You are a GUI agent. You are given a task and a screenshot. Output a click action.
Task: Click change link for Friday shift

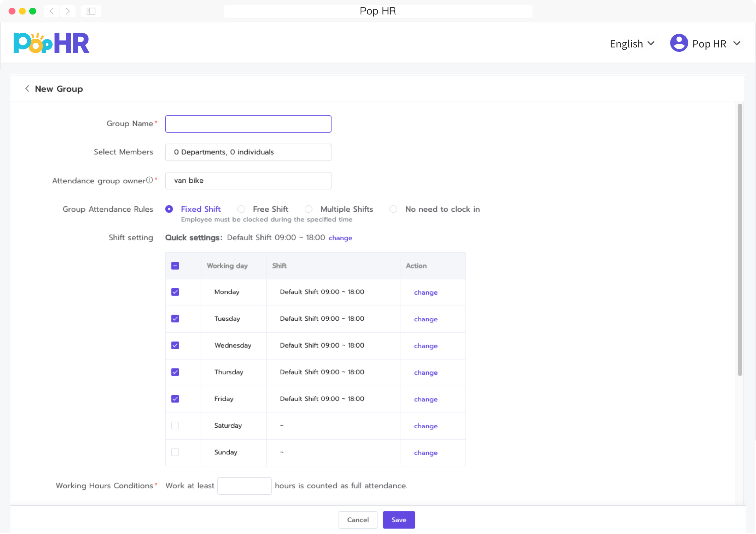[426, 399]
